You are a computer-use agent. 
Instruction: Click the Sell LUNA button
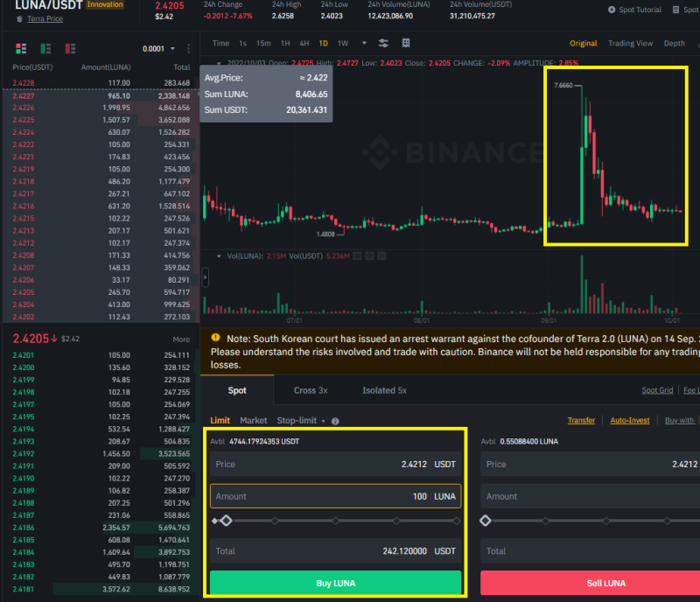590,583
